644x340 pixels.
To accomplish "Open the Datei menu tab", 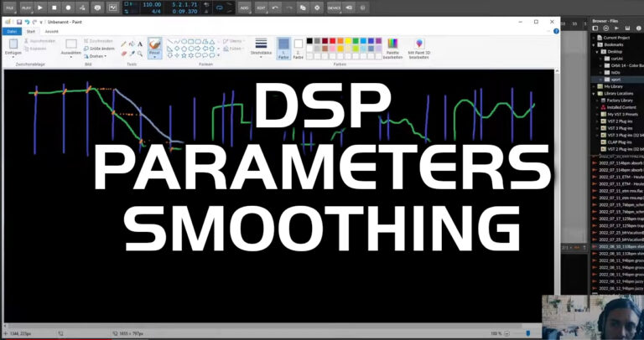I will (12, 31).
